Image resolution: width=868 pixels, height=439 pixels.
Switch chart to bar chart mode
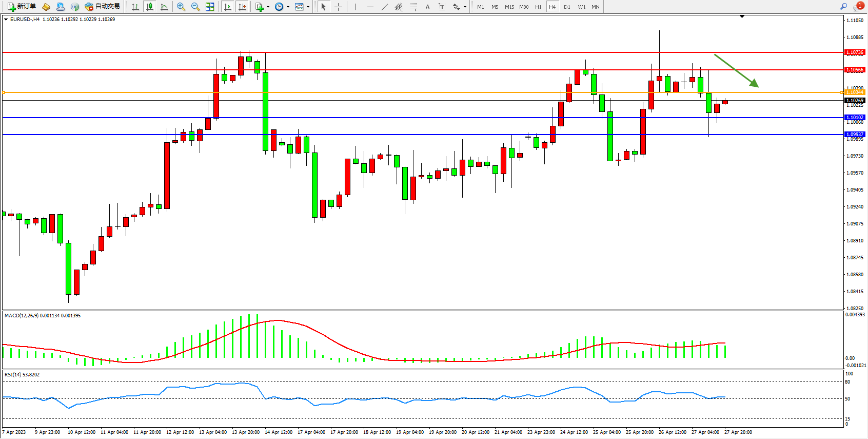135,7
